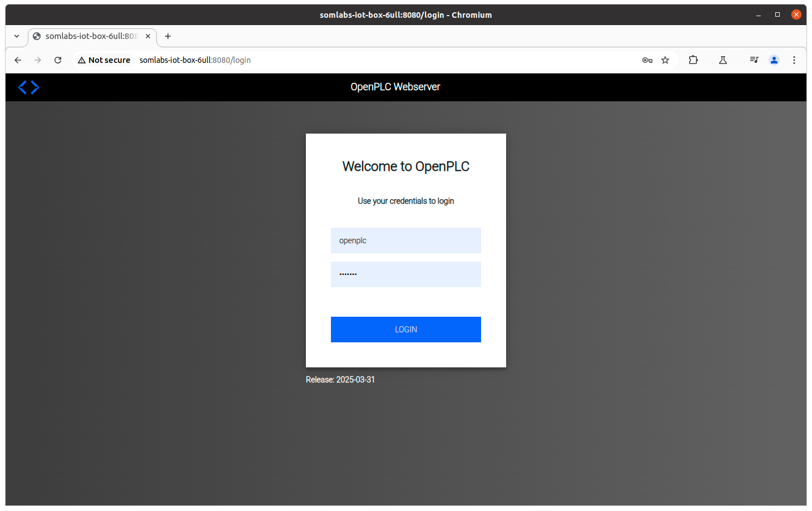Open the user profile avatar
This screenshot has width=812, height=511.
click(774, 60)
